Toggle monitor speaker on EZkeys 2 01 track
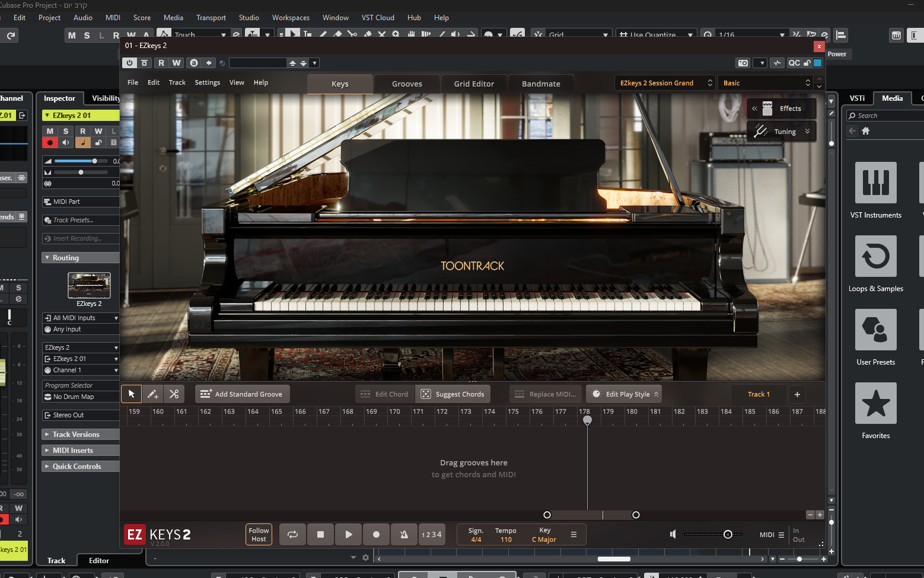Screen dimensions: 924x578 (x=65, y=142)
